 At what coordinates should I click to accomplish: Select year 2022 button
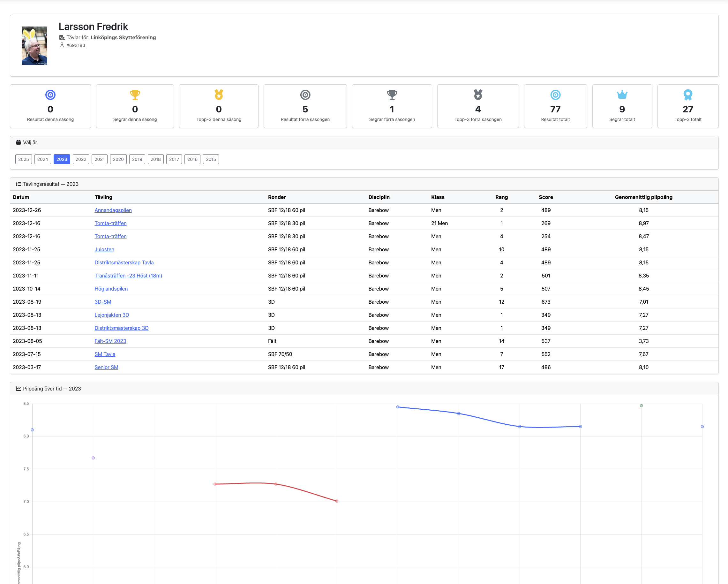pos(81,159)
